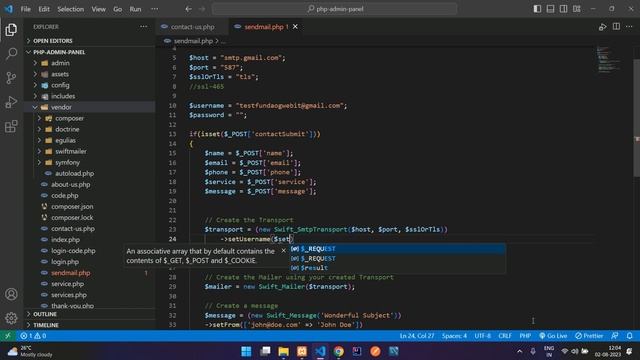The width and height of the screenshot is (640, 360).
Task: Open composer.json in the explorer
Action: 72,206
